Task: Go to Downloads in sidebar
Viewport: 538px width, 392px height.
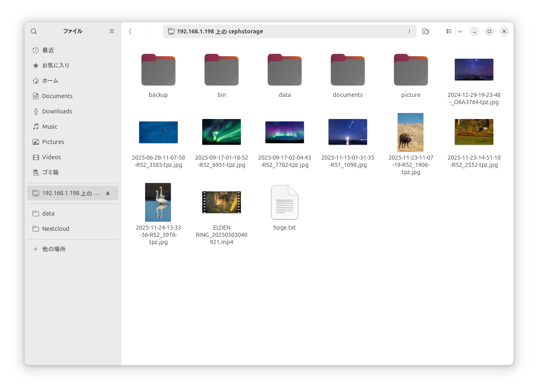Action: tap(57, 111)
